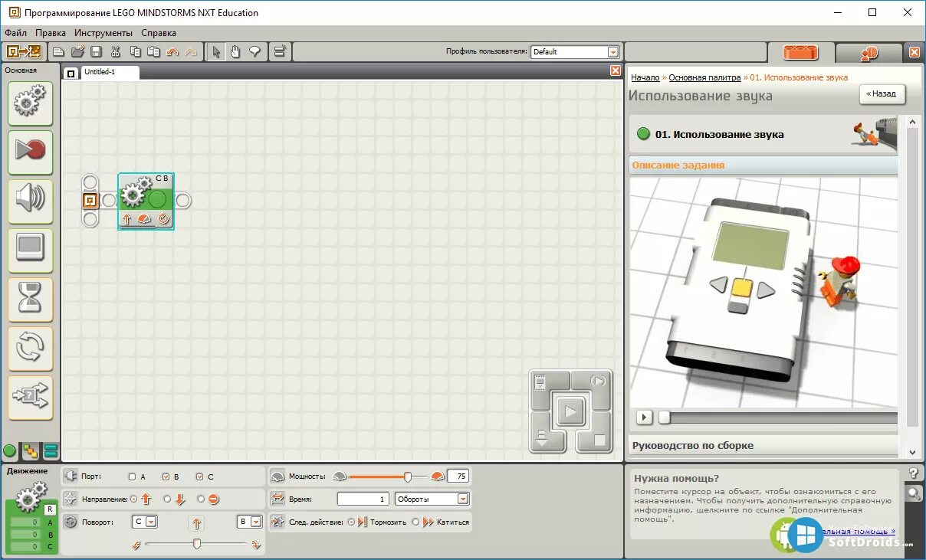
Task: Copy selection with the Copy icon
Action: (x=135, y=51)
